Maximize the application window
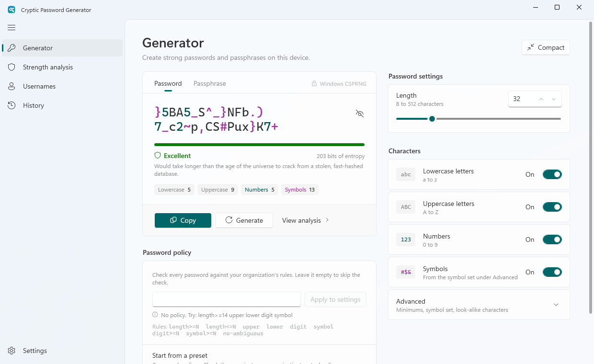 (x=557, y=7)
